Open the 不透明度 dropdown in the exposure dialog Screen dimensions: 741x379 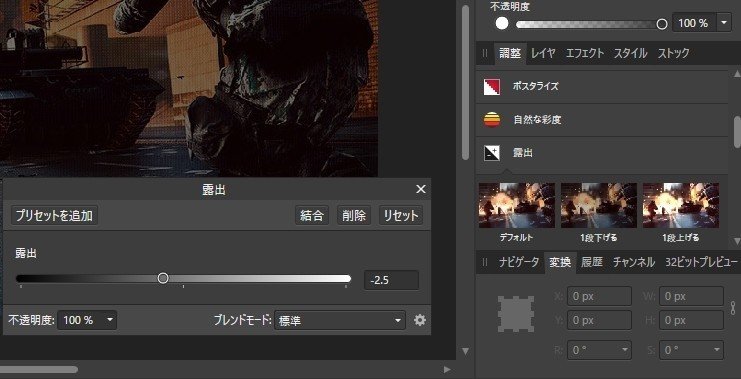(87, 320)
